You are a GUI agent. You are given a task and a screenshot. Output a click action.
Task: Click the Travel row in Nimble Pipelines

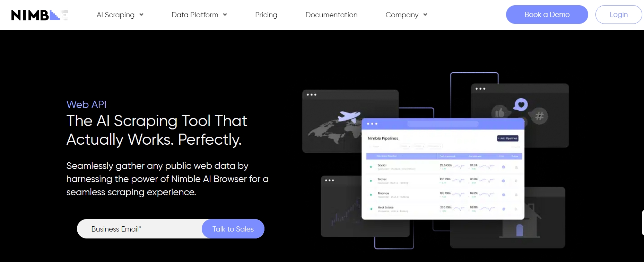pos(444,181)
